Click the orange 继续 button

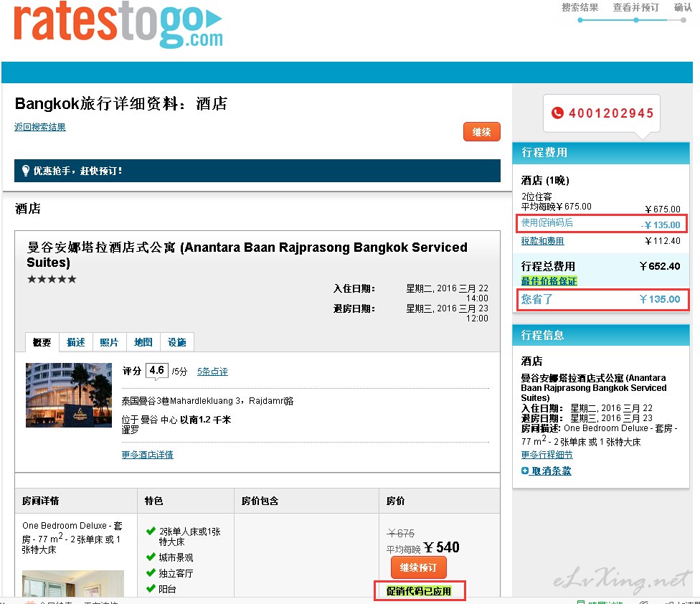coord(482,132)
